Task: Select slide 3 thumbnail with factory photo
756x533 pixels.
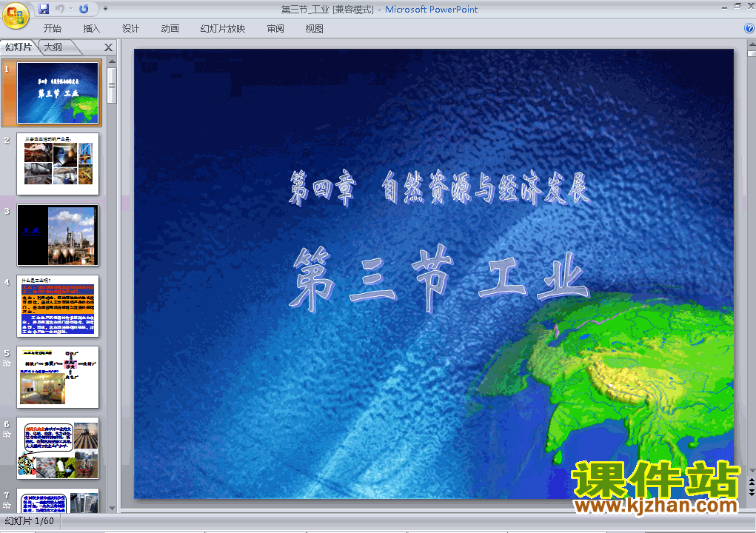Action: [58, 235]
